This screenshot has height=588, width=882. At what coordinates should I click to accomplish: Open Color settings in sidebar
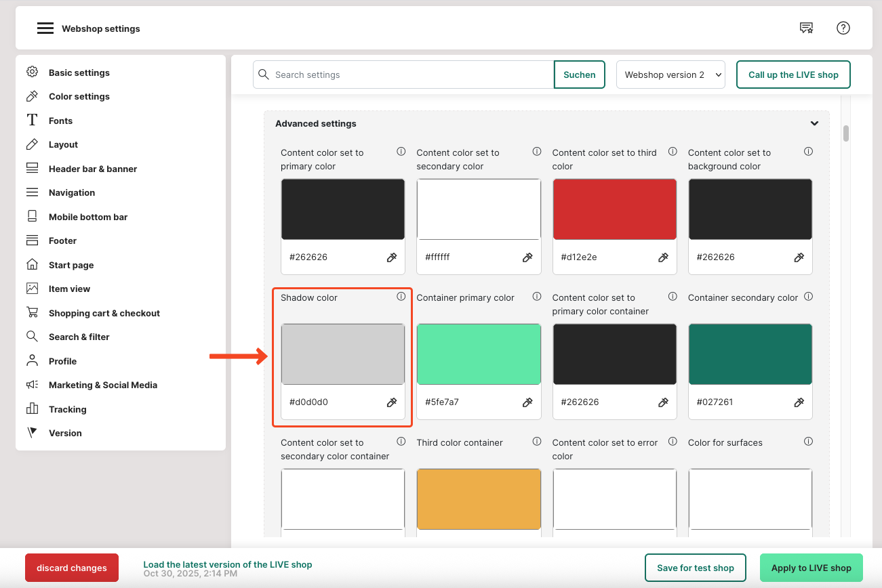[x=79, y=96]
